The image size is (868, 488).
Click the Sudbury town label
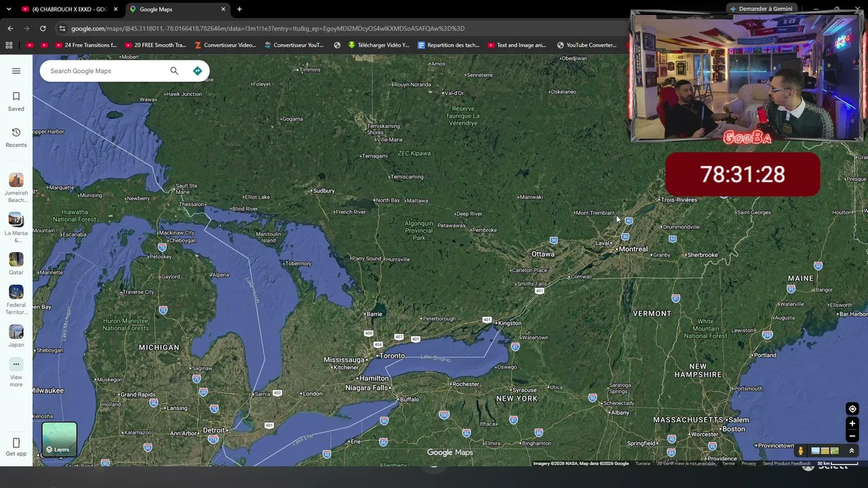323,191
